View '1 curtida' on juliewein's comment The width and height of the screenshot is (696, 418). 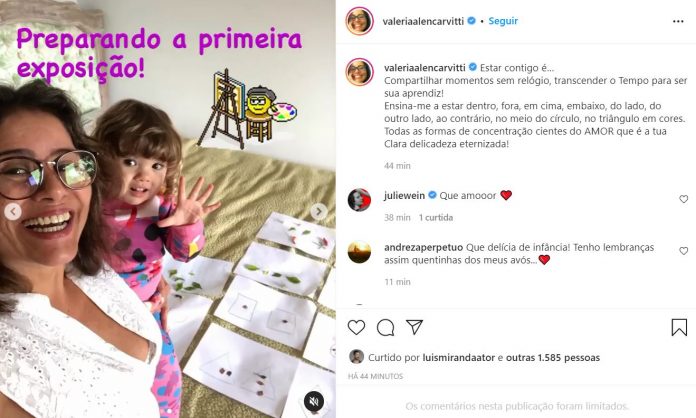pos(436,217)
